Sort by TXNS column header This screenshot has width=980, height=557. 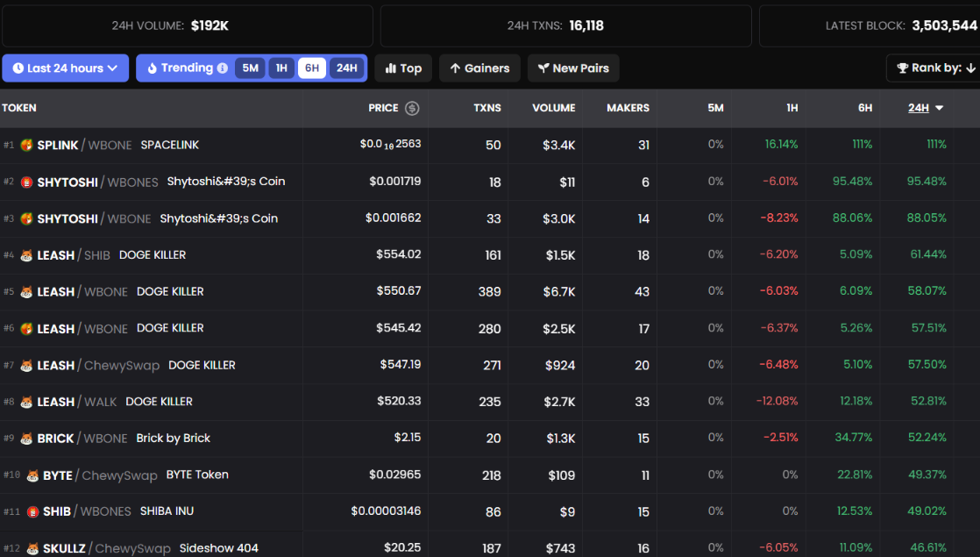pos(486,108)
